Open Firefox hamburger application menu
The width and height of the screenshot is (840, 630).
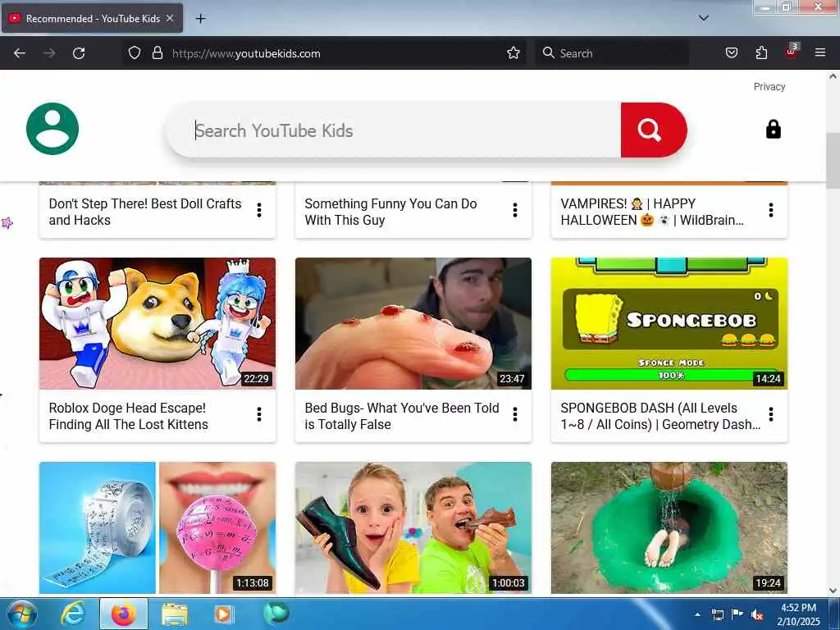point(820,52)
